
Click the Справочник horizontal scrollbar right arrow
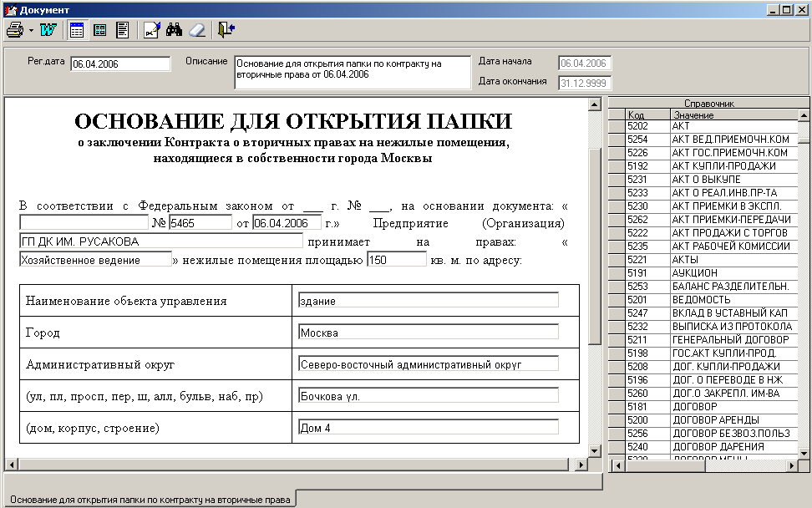[x=792, y=465]
